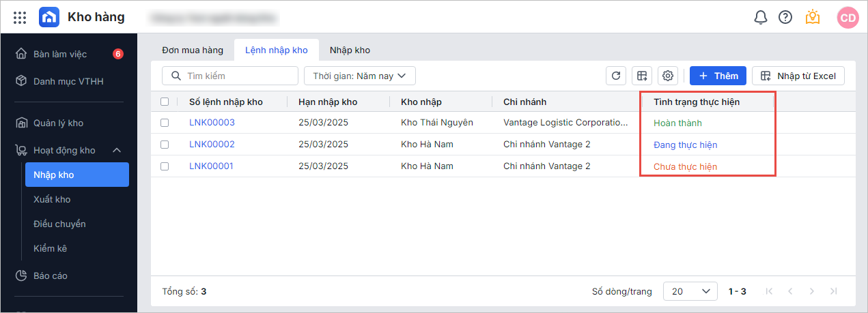Click the help question mark icon
This screenshot has height=313, width=868.
[x=785, y=18]
